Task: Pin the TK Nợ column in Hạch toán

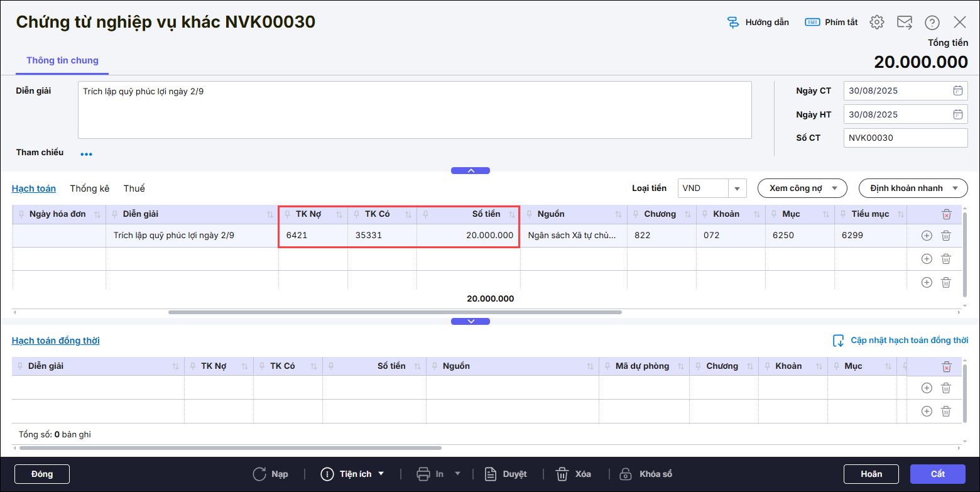Action: (287, 214)
